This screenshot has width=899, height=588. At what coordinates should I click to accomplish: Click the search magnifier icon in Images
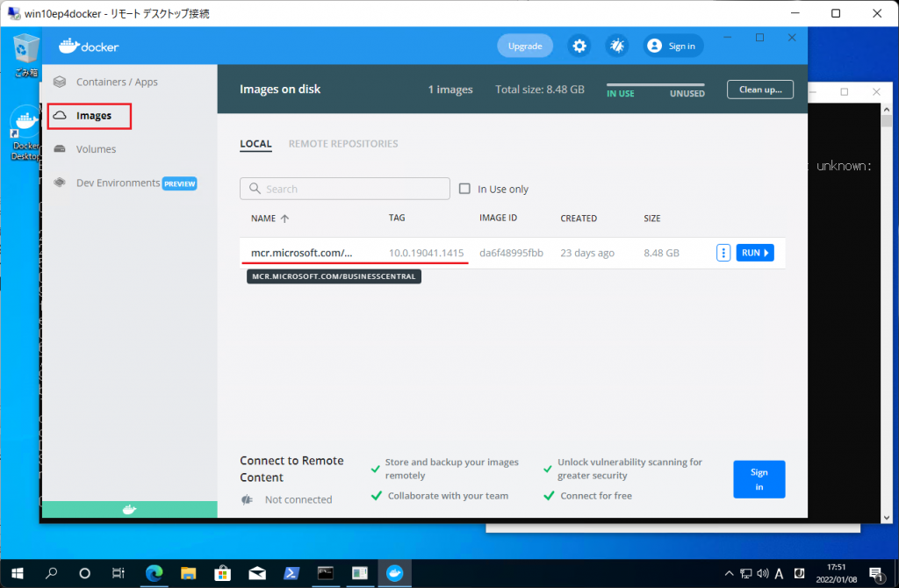pos(255,189)
